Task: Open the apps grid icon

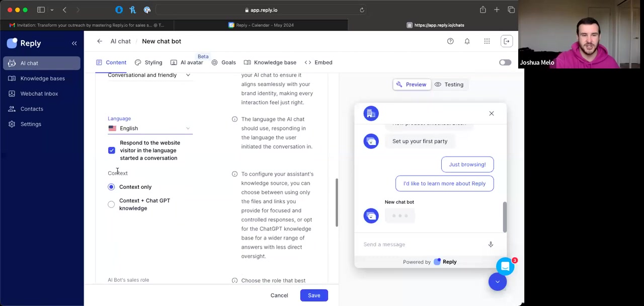Action: coord(487,41)
